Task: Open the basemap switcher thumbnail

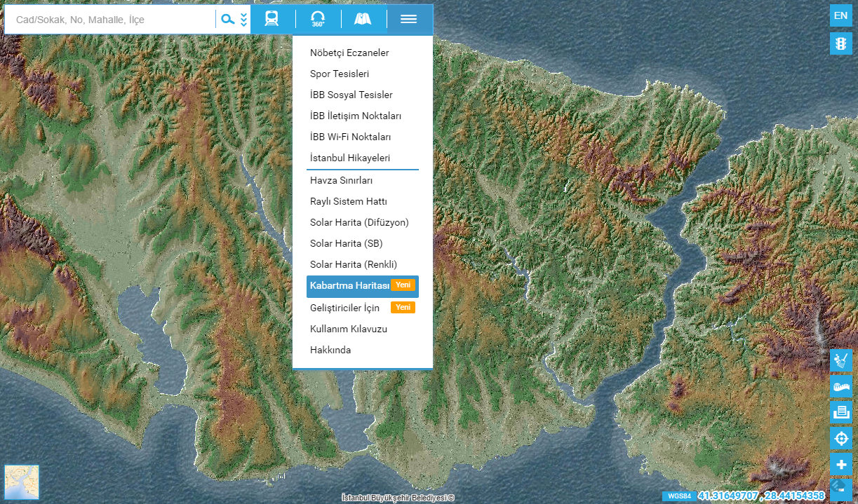Action: (22, 482)
